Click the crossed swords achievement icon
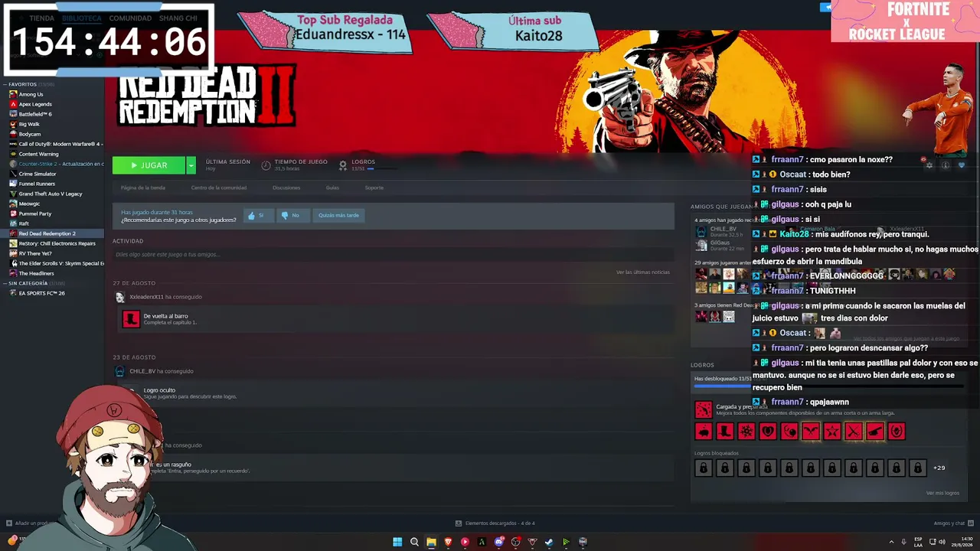 854,432
